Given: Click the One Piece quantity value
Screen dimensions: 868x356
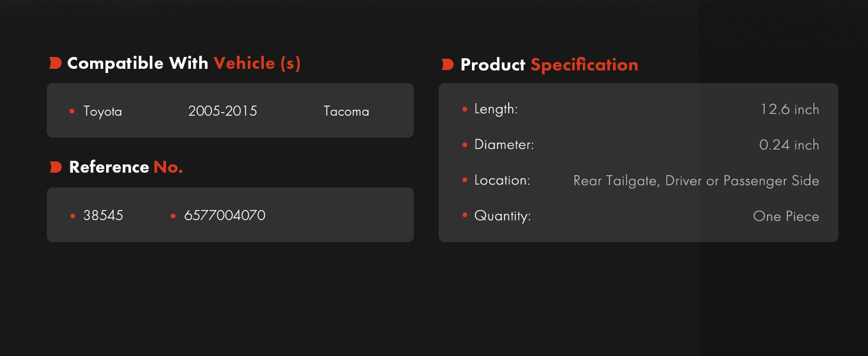Looking at the screenshot, I should coord(786,216).
